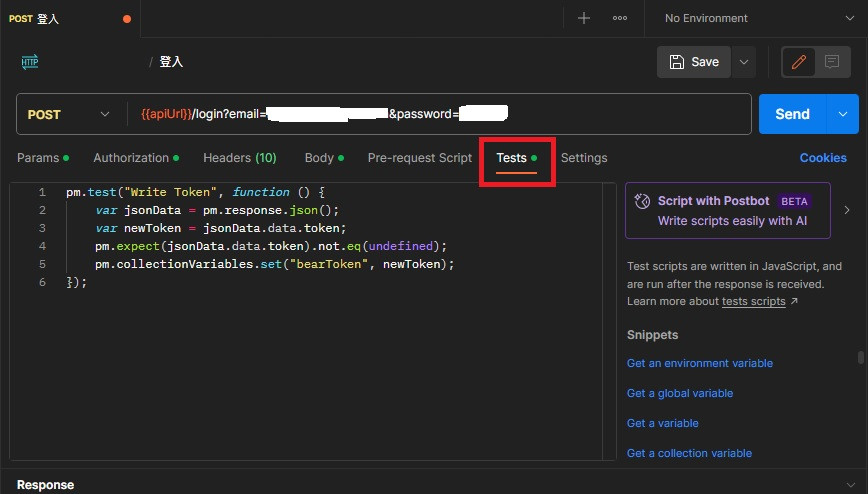Open a new request tab with plus icon
This screenshot has width=868, height=494.
[x=583, y=18]
